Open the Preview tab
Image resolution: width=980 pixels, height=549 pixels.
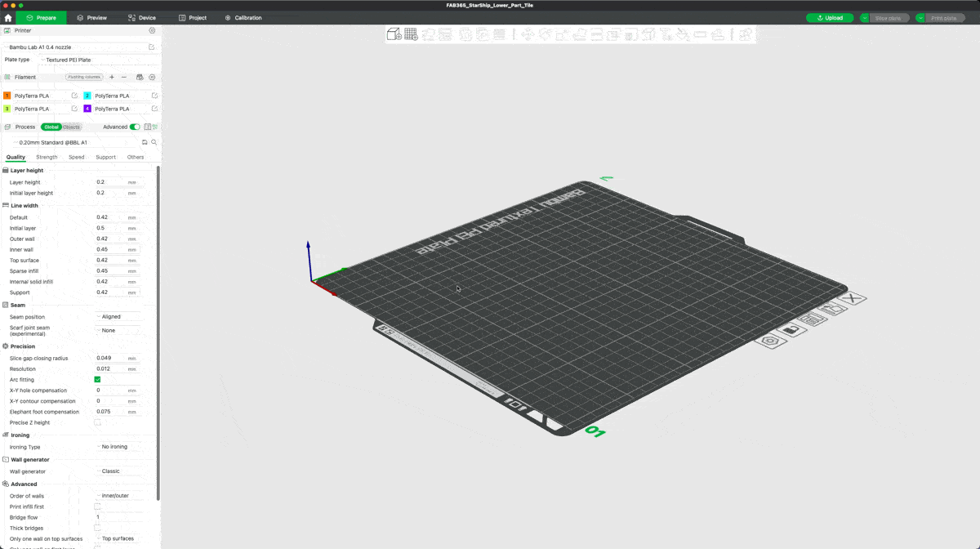pyautogui.click(x=91, y=18)
